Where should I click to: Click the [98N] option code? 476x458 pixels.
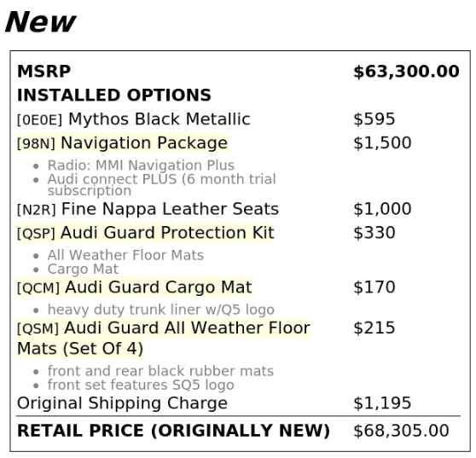(x=36, y=143)
